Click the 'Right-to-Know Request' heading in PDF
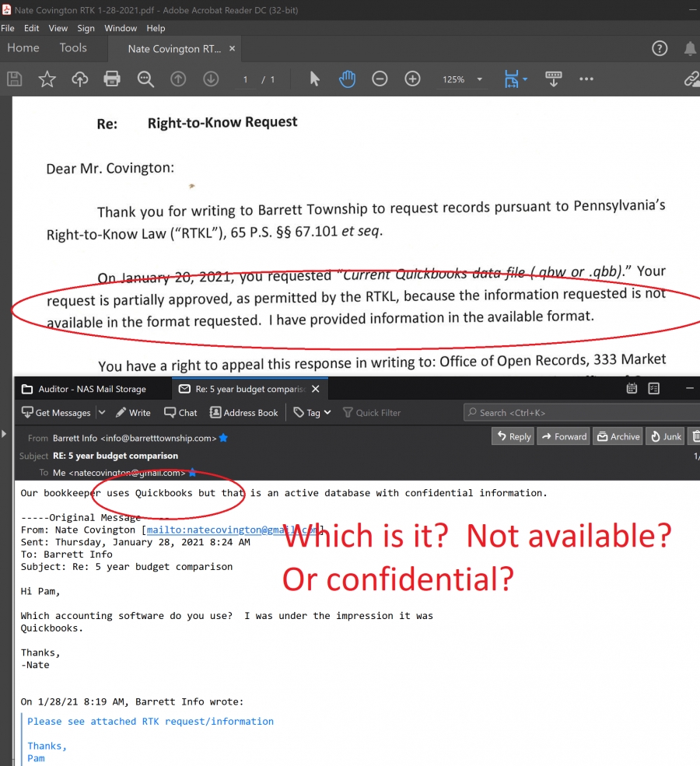The width and height of the screenshot is (700, 766). (222, 122)
